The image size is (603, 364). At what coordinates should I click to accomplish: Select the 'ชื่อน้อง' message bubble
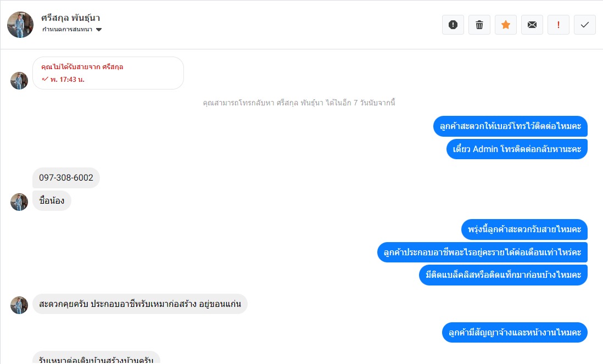pos(52,200)
